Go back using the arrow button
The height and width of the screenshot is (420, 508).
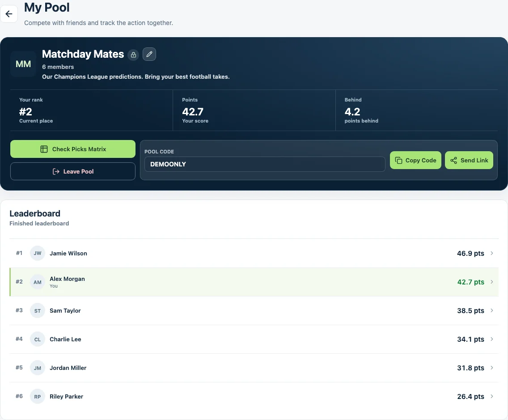(9, 14)
